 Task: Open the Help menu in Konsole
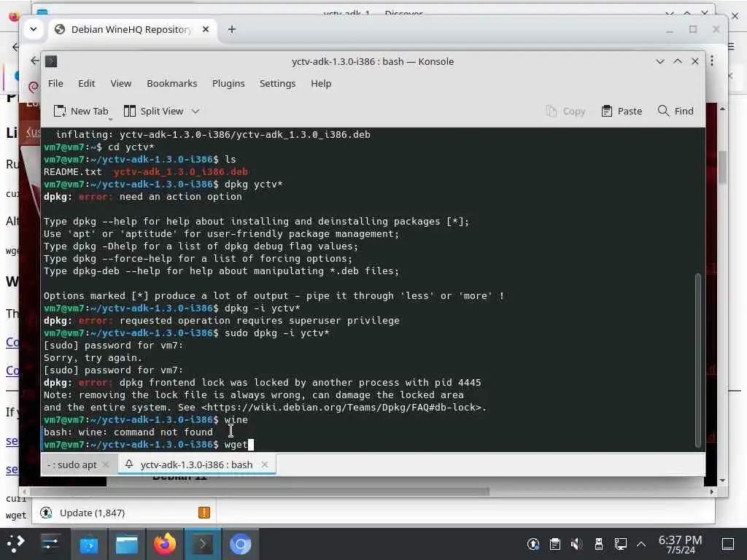(x=321, y=83)
